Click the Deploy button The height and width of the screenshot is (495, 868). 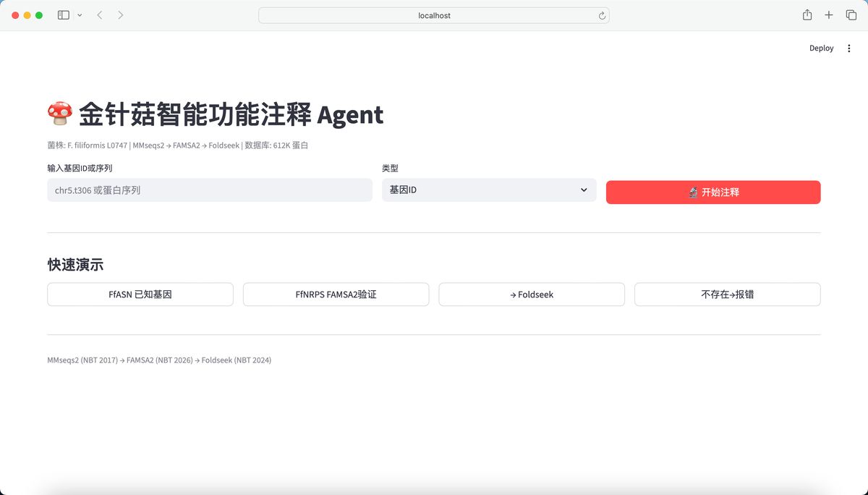[821, 48]
